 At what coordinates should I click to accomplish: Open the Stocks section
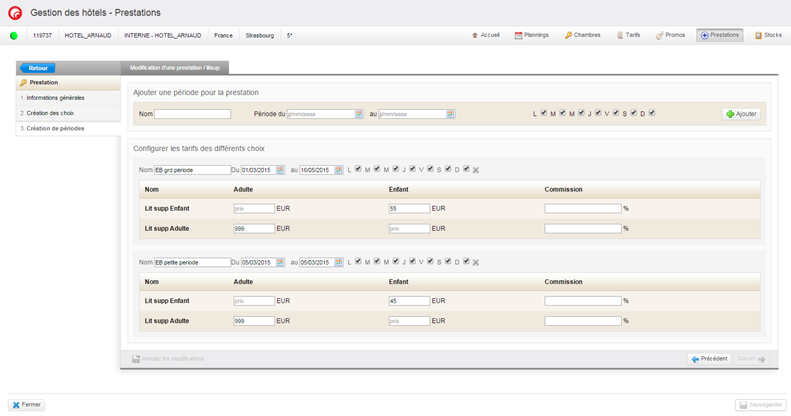(x=768, y=35)
